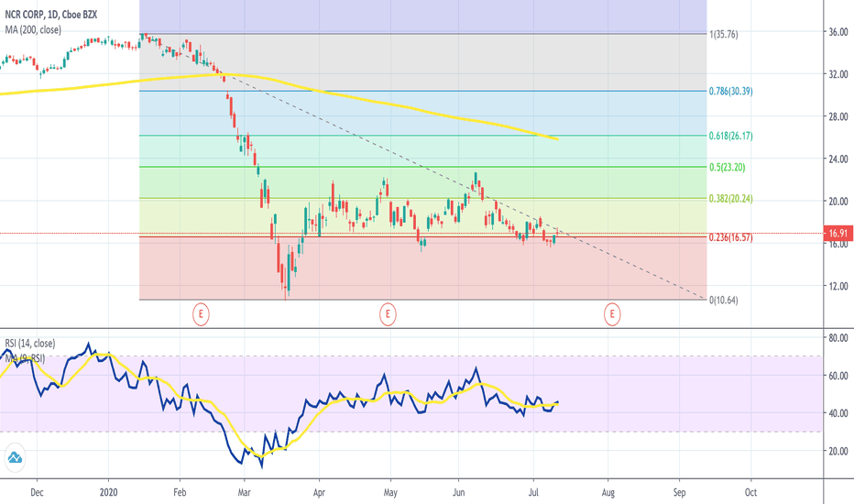This screenshot has height=504, width=854.
Task: Click the 36.00 price axis label
Action: 838,32
